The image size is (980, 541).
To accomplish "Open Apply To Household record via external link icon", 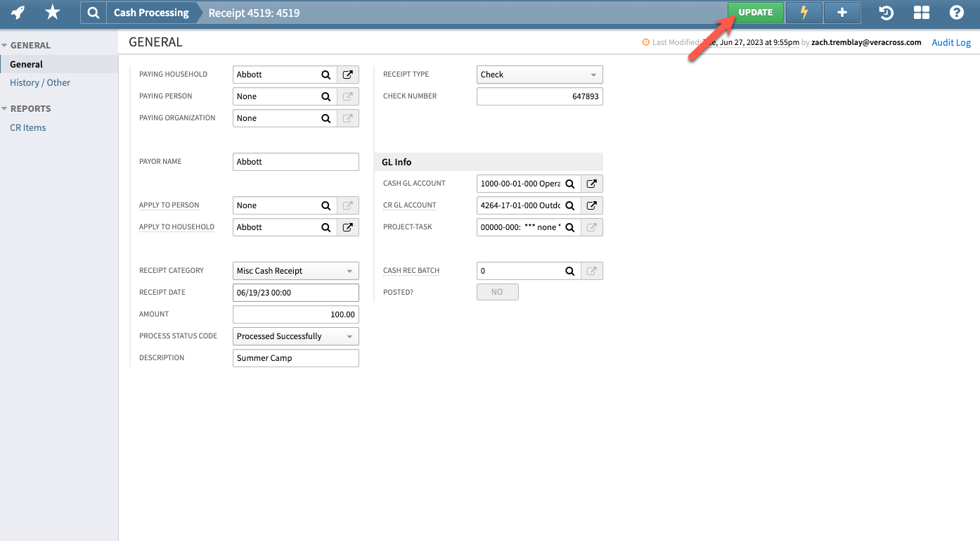I will point(347,227).
